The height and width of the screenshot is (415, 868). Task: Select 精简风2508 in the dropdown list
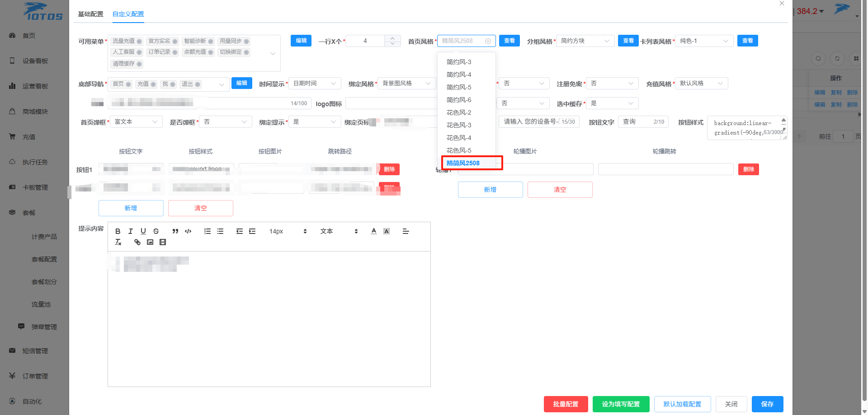[467, 163]
